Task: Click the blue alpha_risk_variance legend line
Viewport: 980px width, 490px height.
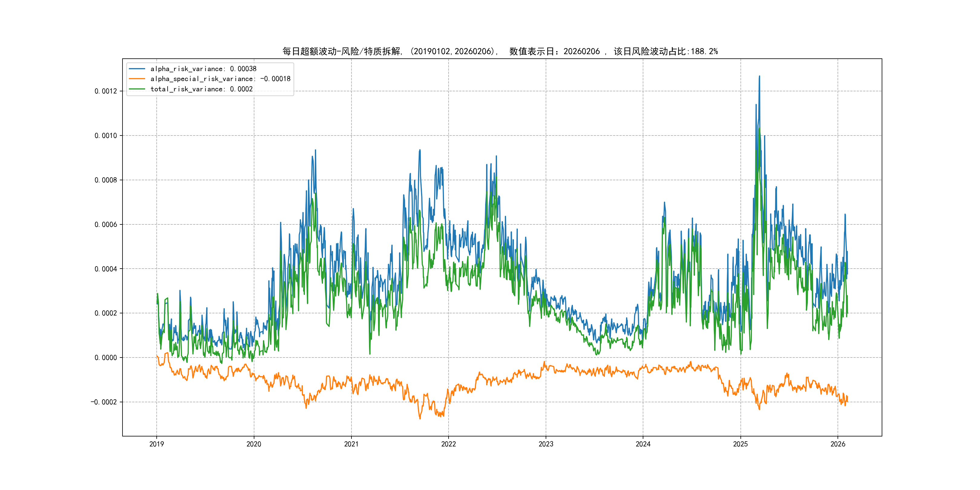Action: click(x=137, y=69)
